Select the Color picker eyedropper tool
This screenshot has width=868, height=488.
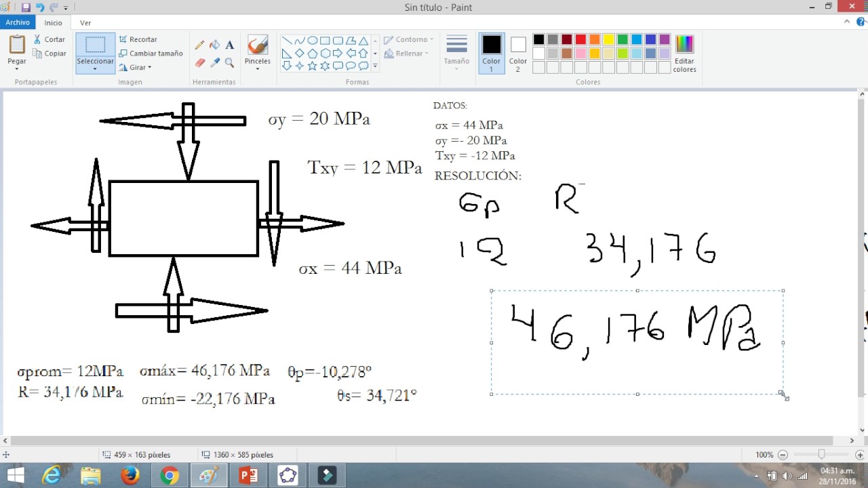click(x=214, y=62)
